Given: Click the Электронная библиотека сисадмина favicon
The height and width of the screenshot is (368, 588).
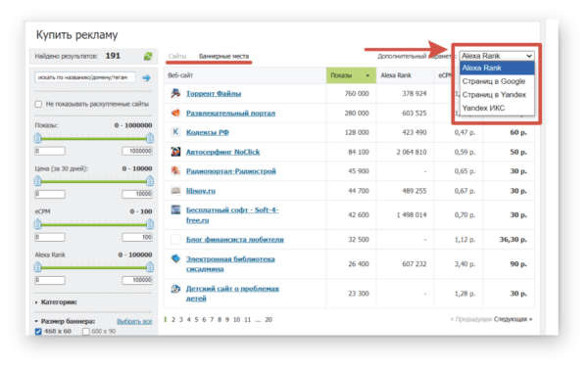Looking at the screenshot, I should pos(175,258).
